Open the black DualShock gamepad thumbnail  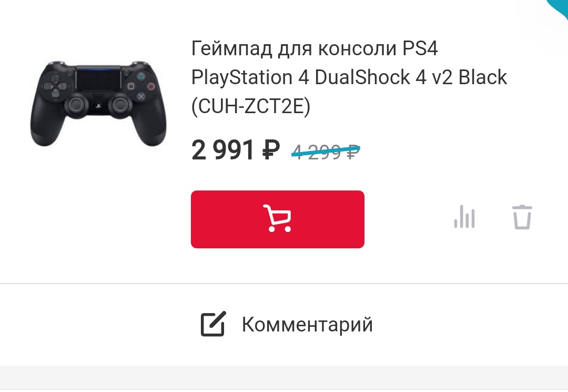click(x=98, y=103)
